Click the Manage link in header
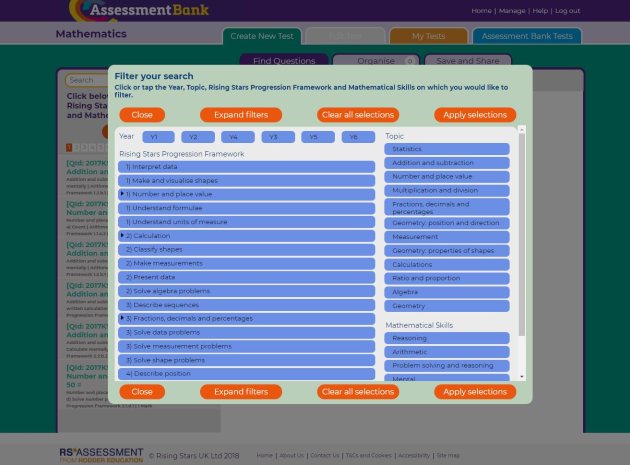The width and height of the screenshot is (630, 465). coord(512,11)
